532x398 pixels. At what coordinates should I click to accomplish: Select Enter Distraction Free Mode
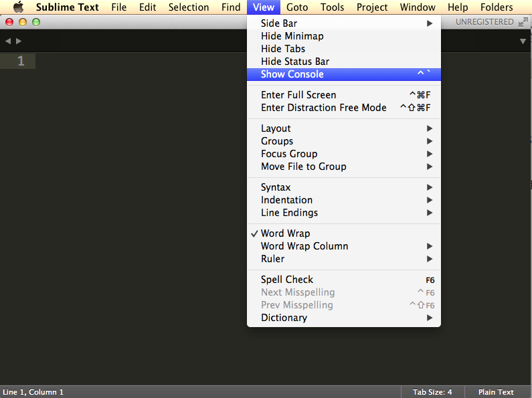coord(344,108)
